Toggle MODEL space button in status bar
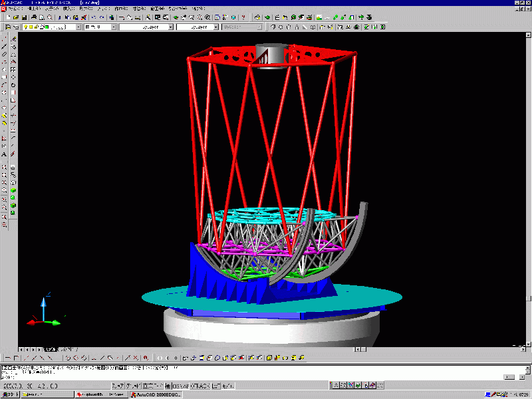 pos(228,386)
